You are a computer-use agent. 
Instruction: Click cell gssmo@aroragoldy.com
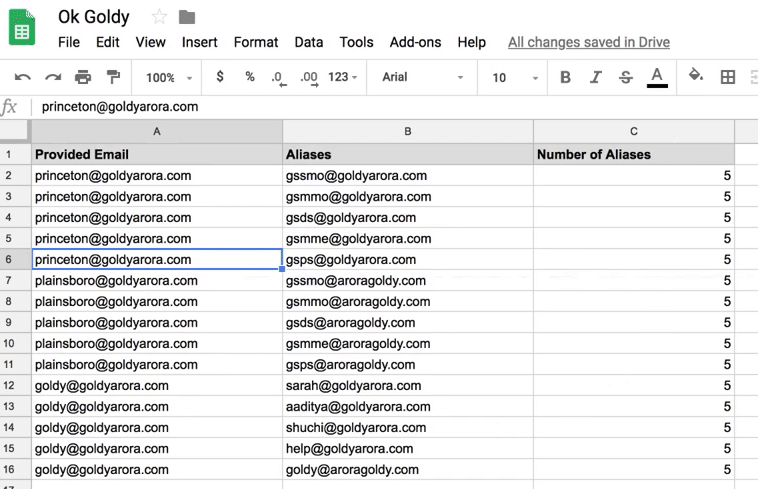pos(408,281)
